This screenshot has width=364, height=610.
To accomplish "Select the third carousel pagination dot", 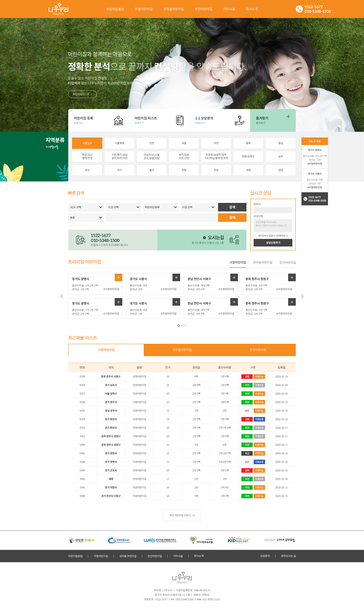I will [x=185, y=326].
